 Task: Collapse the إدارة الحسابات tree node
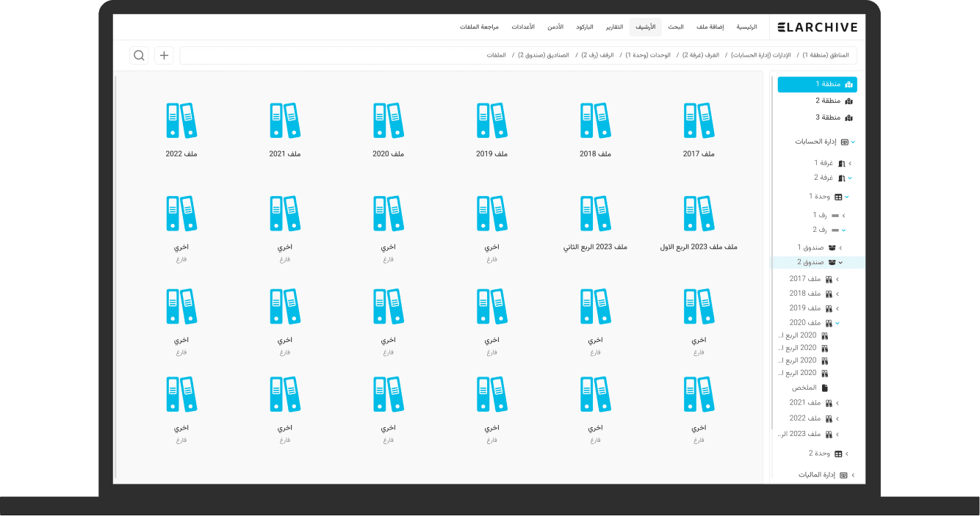(x=854, y=142)
